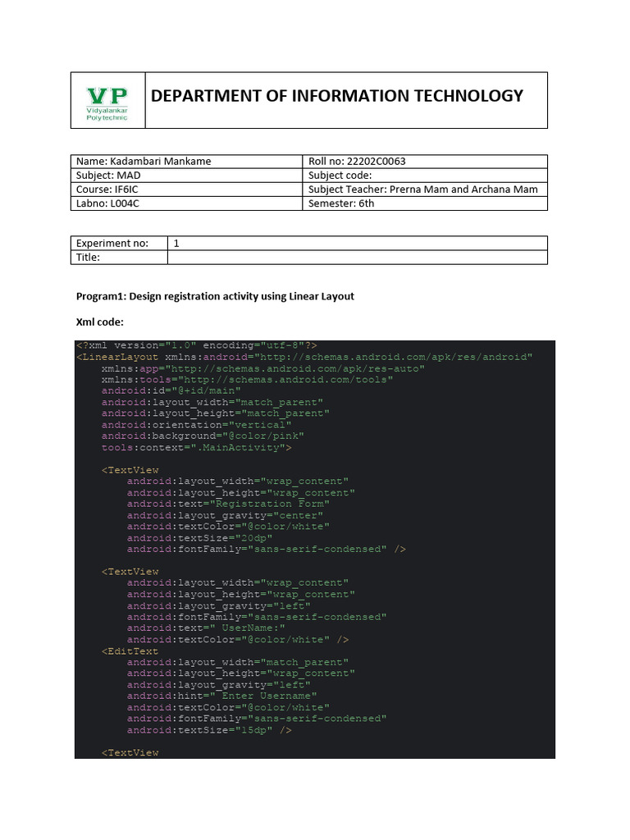Viewport: 630px width, 840px height.
Task: Click the xml version declaration line
Action: (197, 345)
